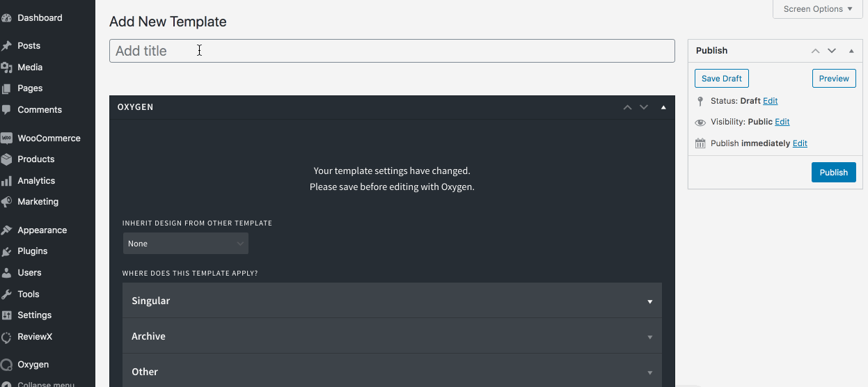Screen dimensions: 868x387
Task: Click the Save Draft button
Action: tap(721, 79)
